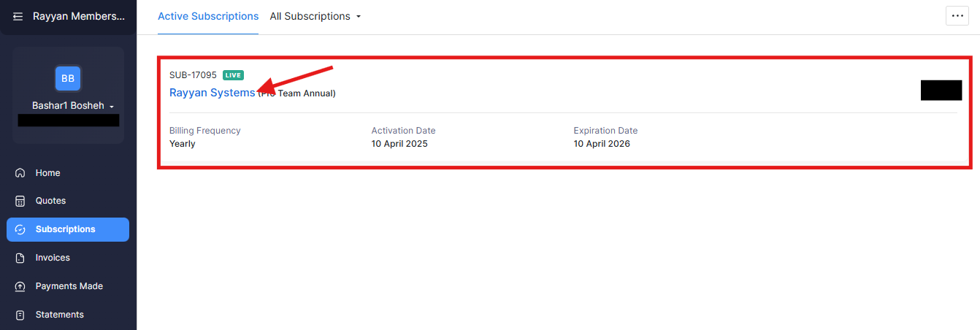Click the Invoices document icon
The image size is (980, 330).
pyautogui.click(x=20, y=258)
